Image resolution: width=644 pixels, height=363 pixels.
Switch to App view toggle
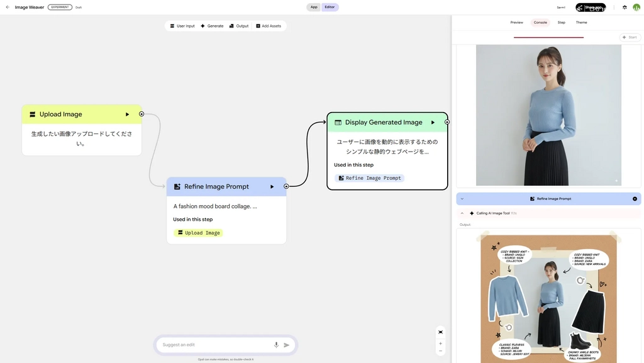click(314, 7)
